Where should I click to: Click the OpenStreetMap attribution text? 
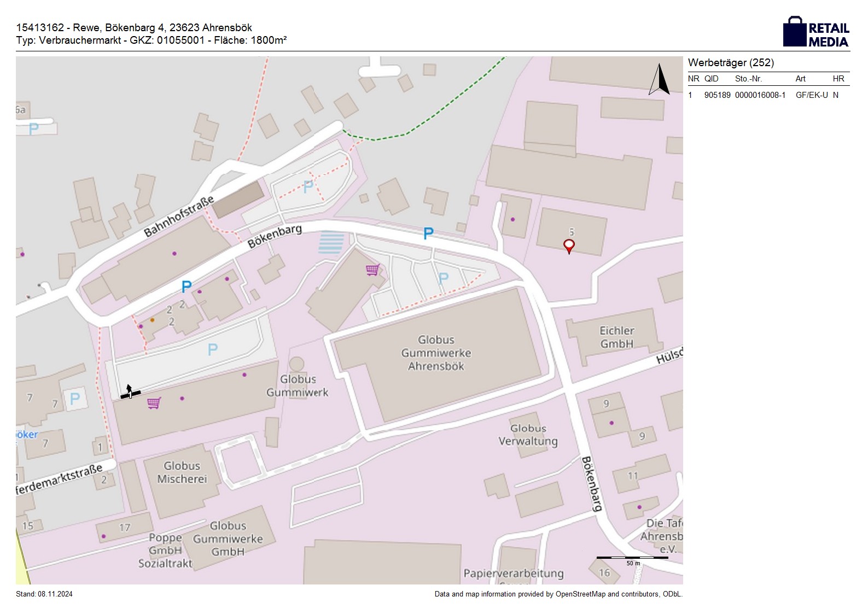558,594
